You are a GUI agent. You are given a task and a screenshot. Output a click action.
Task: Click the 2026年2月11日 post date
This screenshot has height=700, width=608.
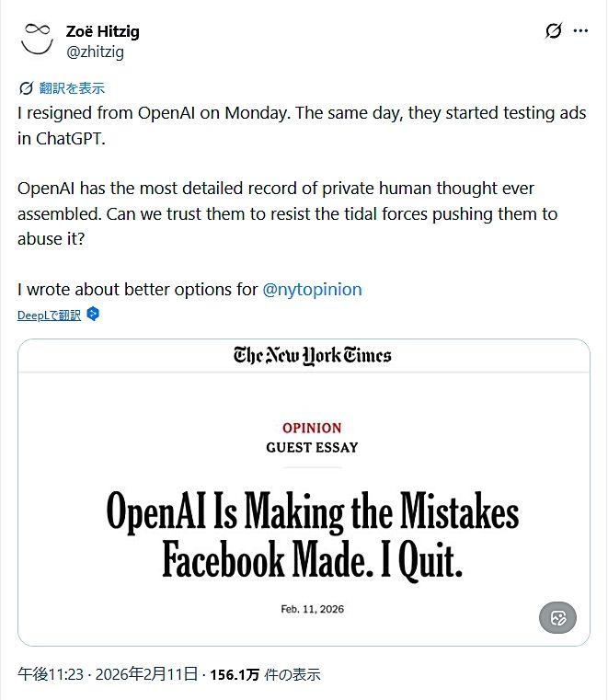pyautogui.click(x=154, y=674)
